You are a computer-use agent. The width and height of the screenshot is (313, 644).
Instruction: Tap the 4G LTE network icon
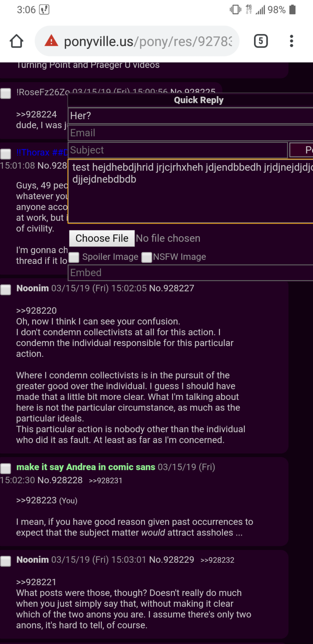(249, 9)
